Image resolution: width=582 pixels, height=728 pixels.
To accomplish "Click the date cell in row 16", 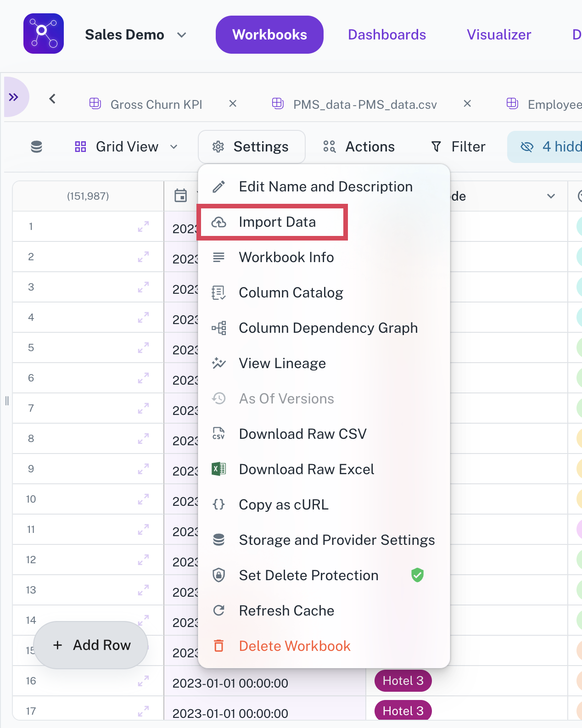I will click(x=265, y=681).
